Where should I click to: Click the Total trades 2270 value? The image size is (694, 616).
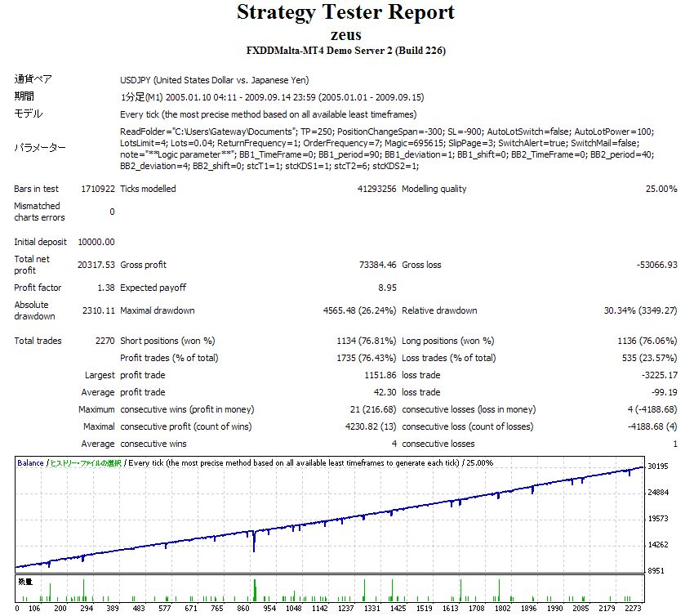105,341
